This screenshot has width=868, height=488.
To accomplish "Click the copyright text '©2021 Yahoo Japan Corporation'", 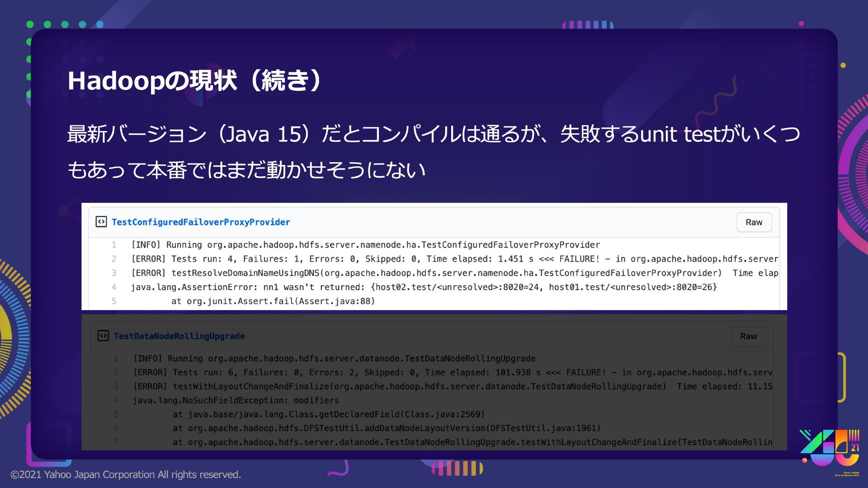I will [x=126, y=474].
